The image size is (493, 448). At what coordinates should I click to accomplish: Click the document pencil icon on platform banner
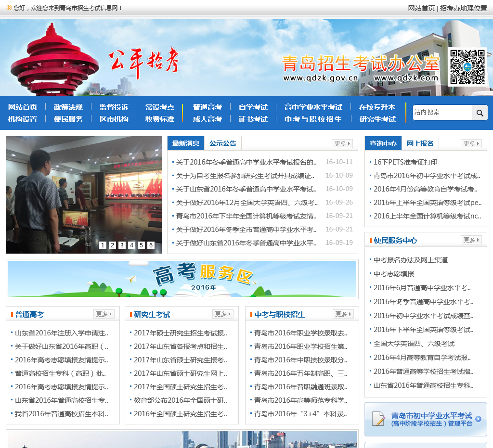tap(378, 419)
